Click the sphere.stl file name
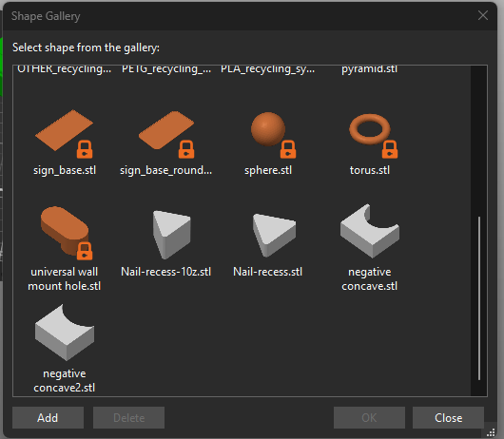Screen dimensions: 504x439 pos(268,170)
